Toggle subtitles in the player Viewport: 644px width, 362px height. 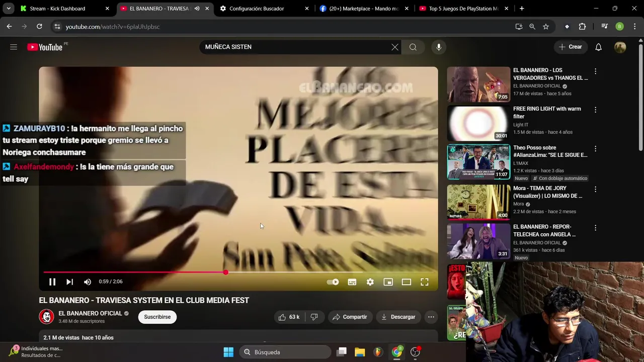pyautogui.click(x=352, y=282)
